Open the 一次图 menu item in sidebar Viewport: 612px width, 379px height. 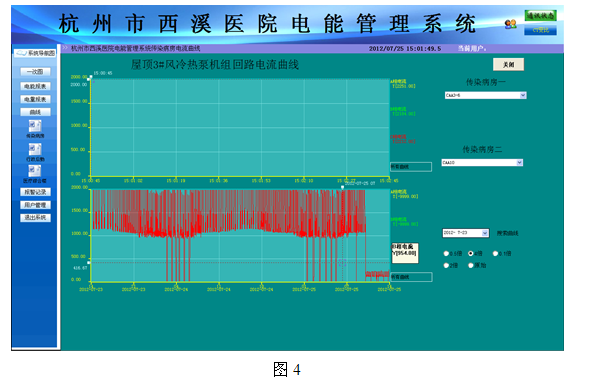pyautogui.click(x=35, y=72)
